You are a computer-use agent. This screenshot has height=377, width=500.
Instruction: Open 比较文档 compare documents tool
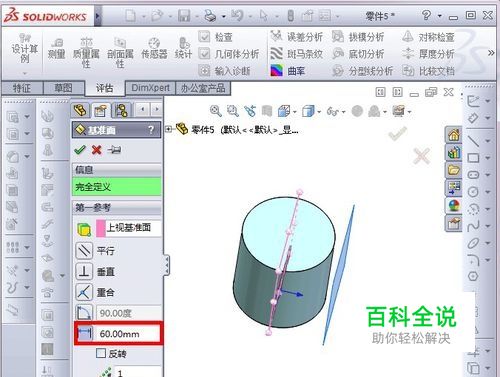pos(428,71)
